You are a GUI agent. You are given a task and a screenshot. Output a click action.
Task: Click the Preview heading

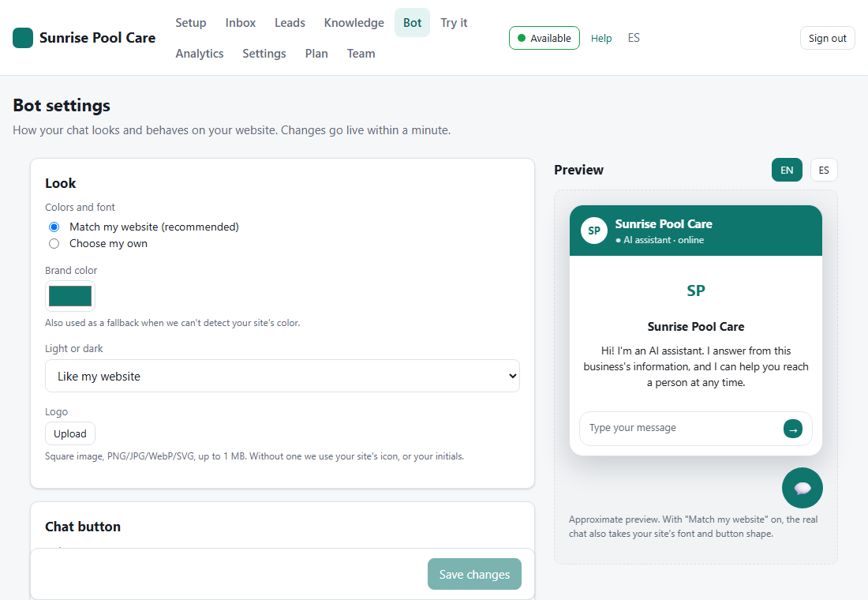point(578,170)
